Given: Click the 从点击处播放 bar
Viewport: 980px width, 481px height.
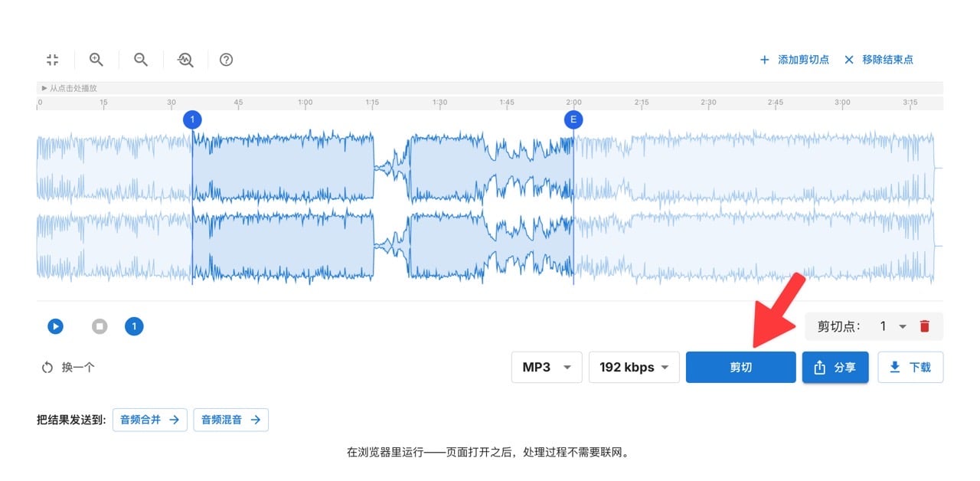Looking at the screenshot, I should (490, 88).
